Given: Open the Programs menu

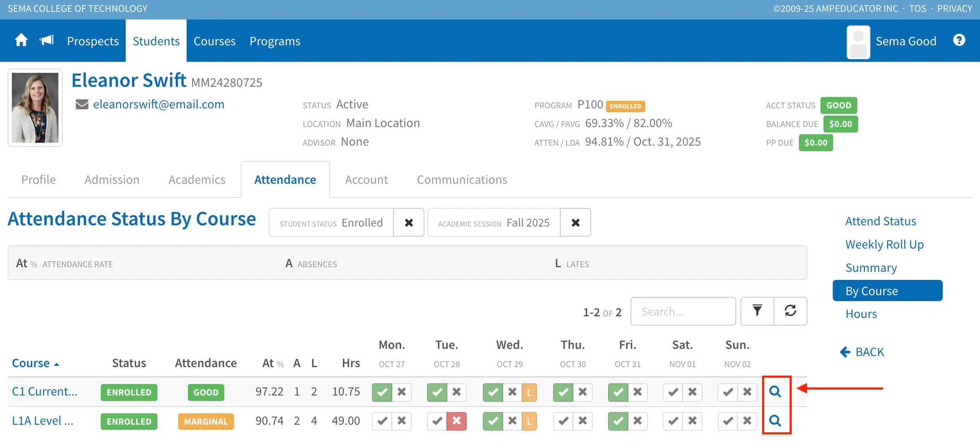Looking at the screenshot, I should [275, 41].
